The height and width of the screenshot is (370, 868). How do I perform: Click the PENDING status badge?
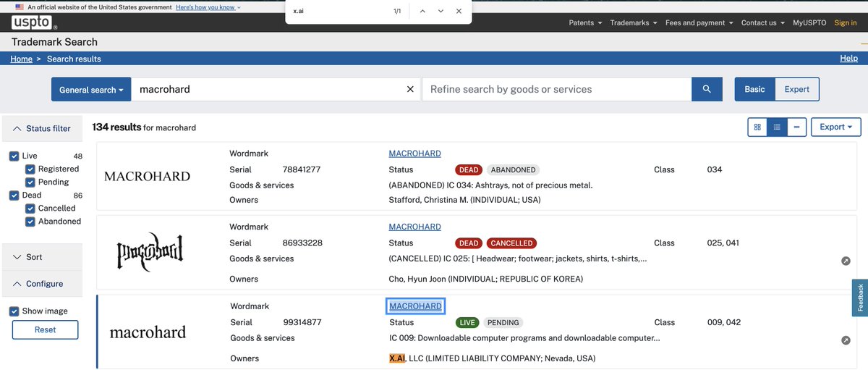pyautogui.click(x=503, y=323)
